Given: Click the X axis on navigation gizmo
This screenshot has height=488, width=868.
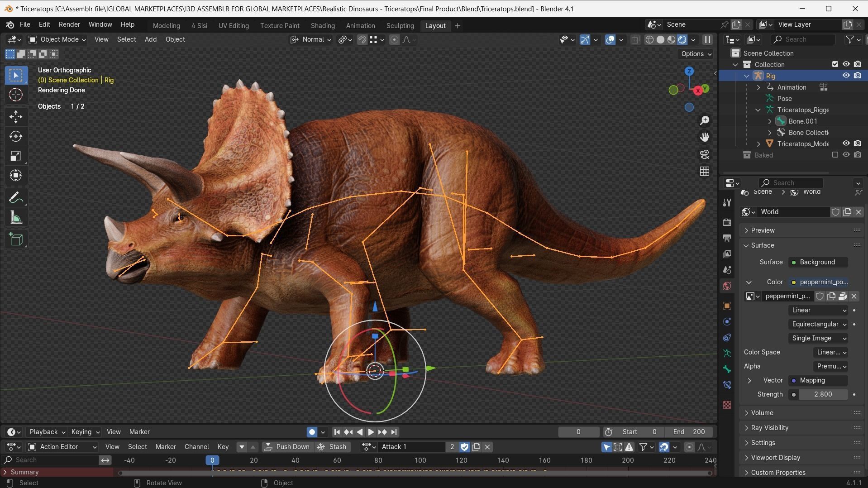Looking at the screenshot, I should pos(698,91).
